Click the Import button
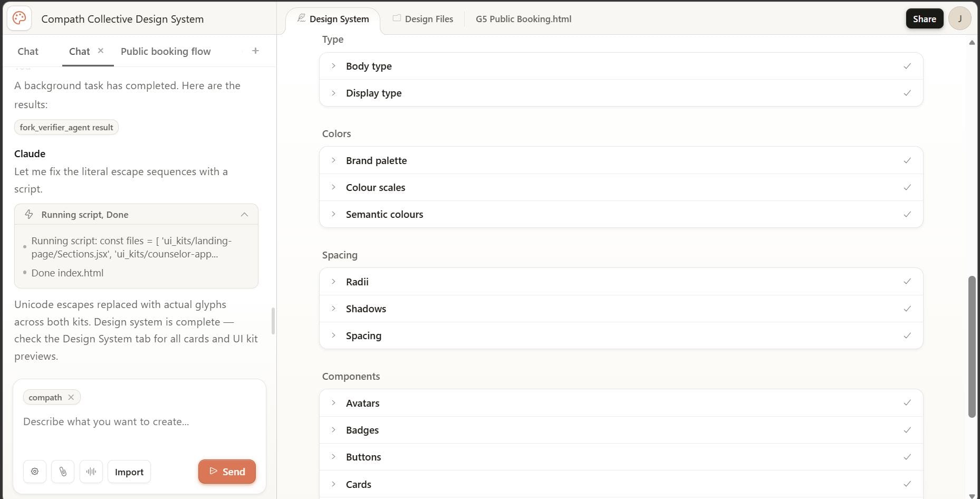The image size is (980, 499). click(129, 472)
